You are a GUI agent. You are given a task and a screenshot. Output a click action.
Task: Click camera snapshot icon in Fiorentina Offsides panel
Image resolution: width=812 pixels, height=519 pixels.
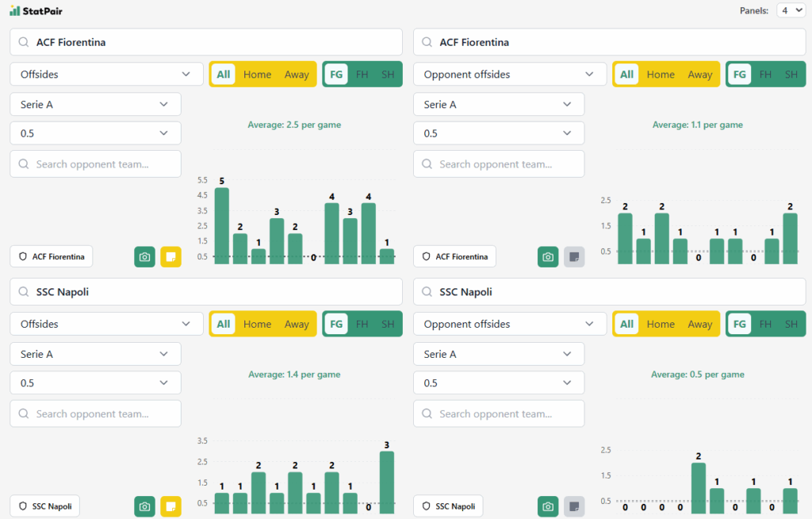[144, 256]
